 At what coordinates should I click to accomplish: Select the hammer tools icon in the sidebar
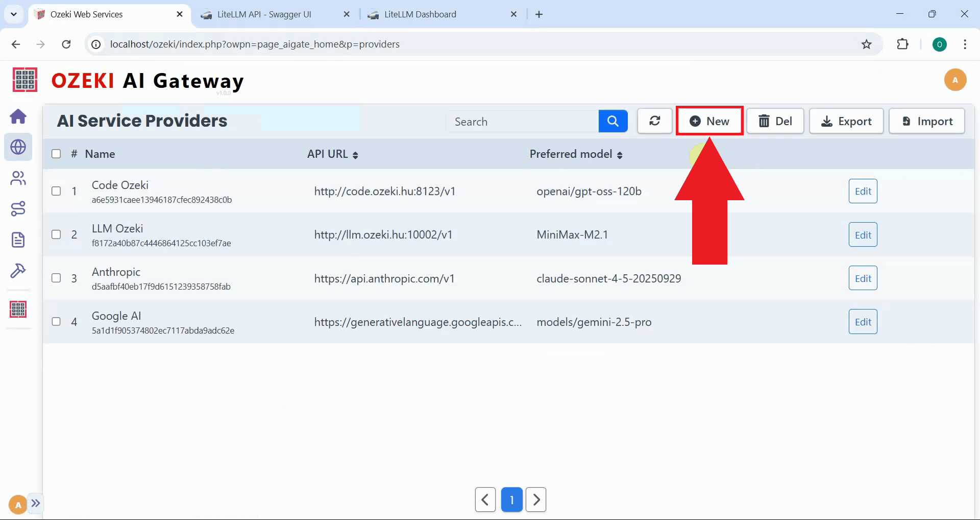pyautogui.click(x=18, y=270)
